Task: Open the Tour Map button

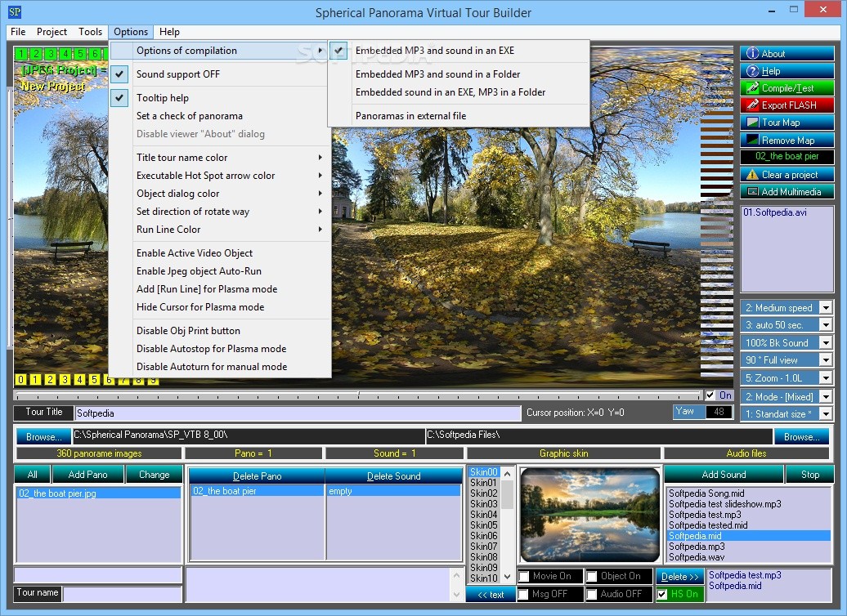Action: [787, 123]
